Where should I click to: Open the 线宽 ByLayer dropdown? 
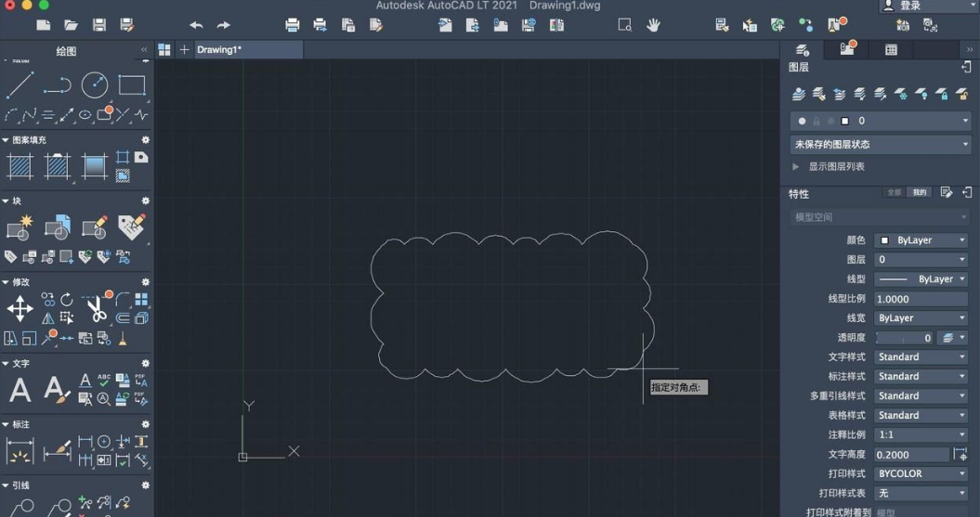point(921,317)
